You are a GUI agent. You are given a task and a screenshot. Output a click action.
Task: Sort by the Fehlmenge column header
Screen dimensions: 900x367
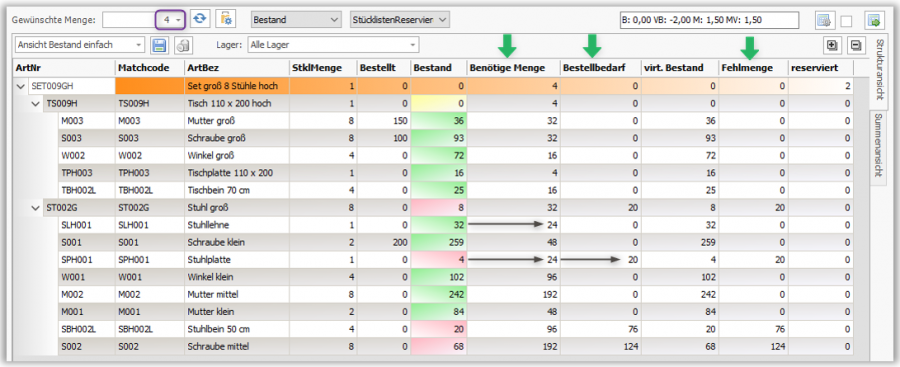pyautogui.click(x=753, y=68)
